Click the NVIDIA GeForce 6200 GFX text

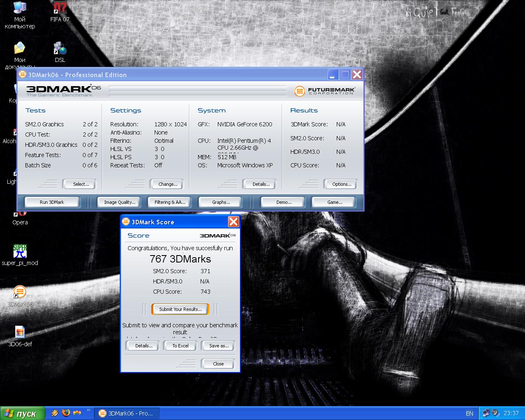coord(244,124)
